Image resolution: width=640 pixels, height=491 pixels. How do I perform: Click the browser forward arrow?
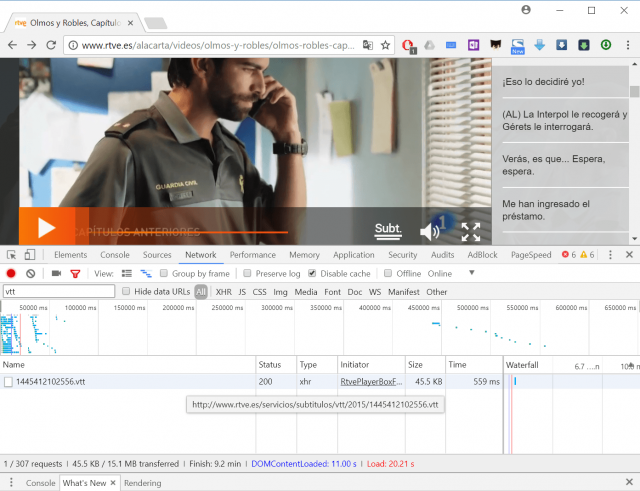coord(31,45)
